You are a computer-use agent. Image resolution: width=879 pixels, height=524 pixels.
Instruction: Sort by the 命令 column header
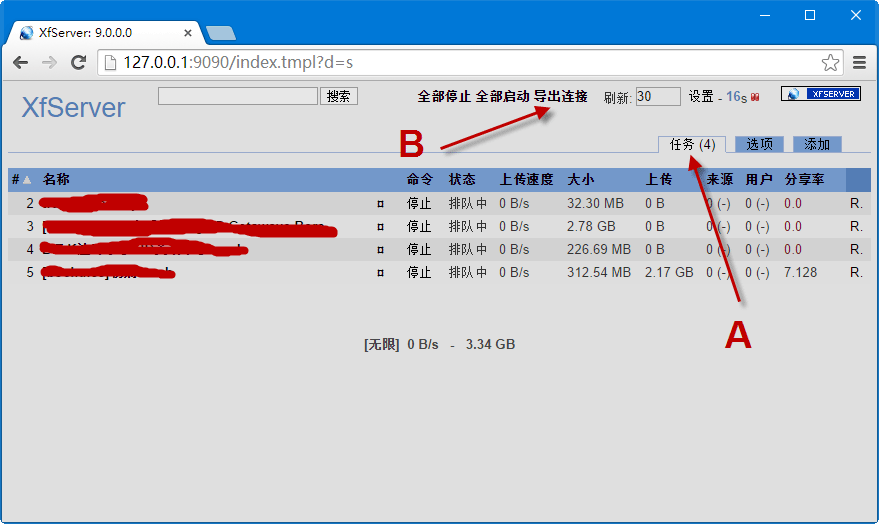click(420, 179)
